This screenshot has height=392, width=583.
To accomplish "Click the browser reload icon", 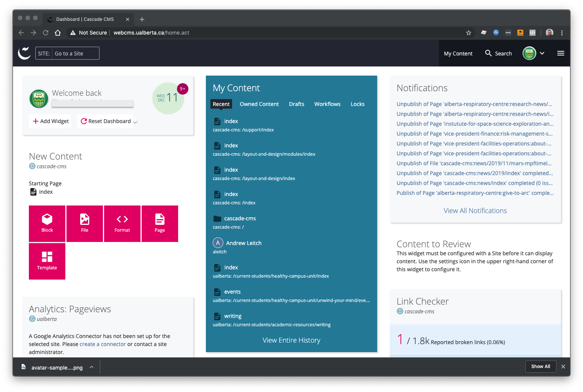I will coord(46,33).
